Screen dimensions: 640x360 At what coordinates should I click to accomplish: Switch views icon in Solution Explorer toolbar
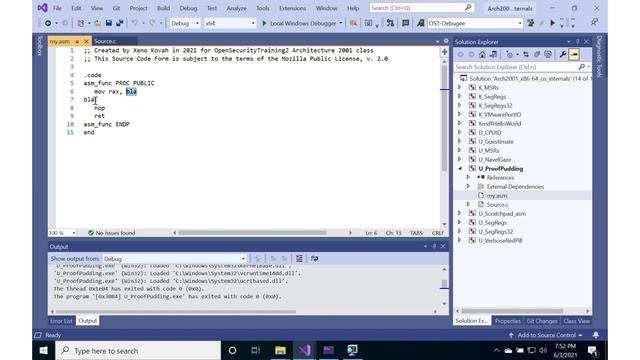[x=493, y=54]
